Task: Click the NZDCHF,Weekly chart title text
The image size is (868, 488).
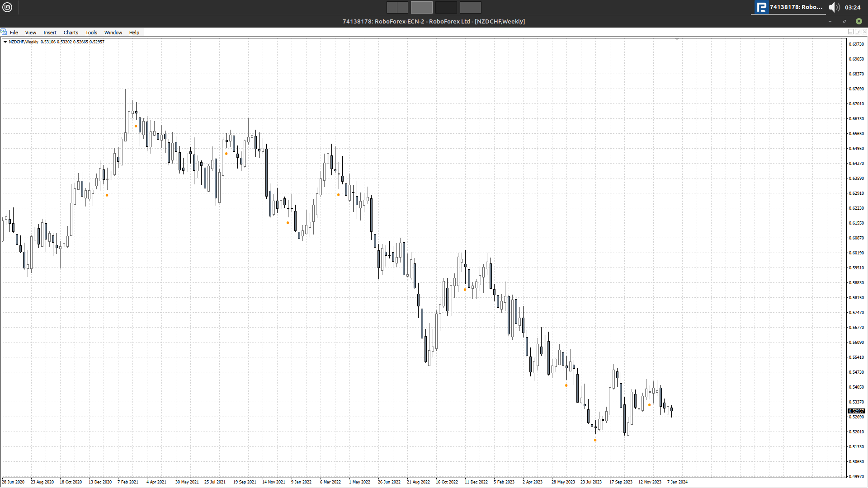Action: pyautogui.click(x=24, y=42)
